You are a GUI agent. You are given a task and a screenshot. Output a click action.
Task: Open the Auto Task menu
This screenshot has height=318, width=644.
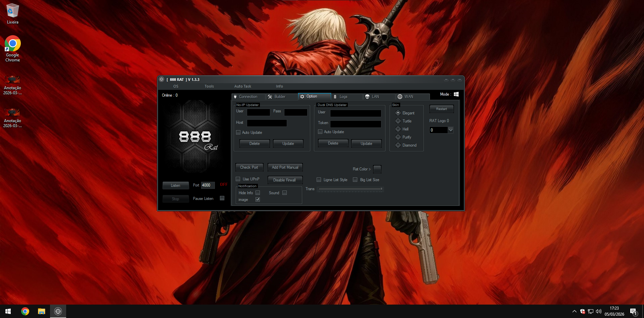243,86
